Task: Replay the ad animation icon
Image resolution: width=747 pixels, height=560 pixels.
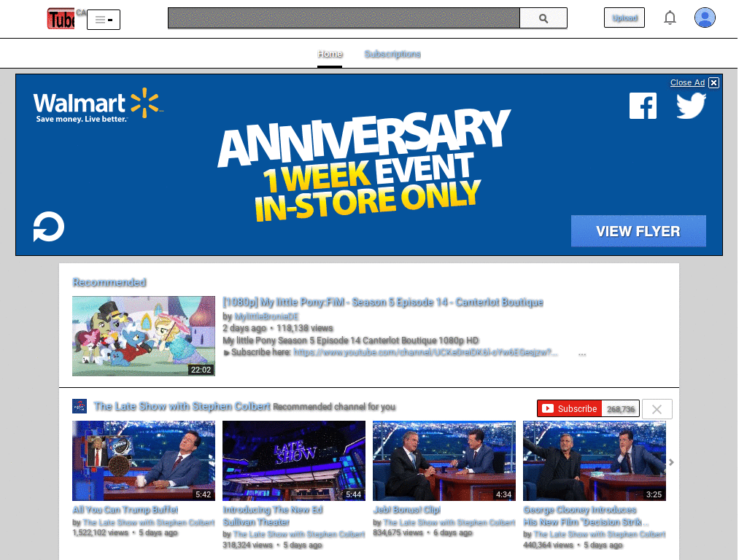Action: 49,227
